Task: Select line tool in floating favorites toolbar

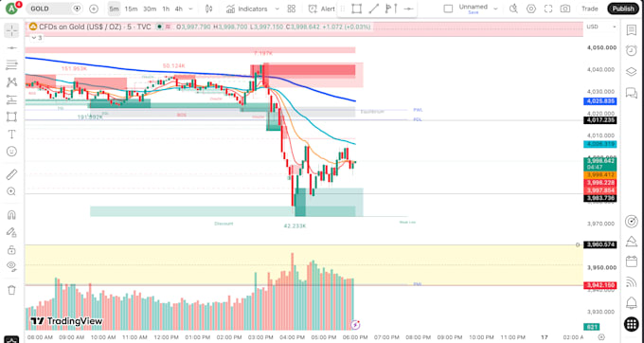Action: click(374, 9)
